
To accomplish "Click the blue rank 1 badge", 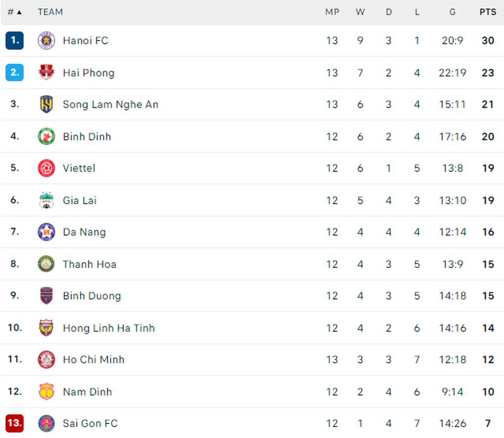I will point(14,41).
